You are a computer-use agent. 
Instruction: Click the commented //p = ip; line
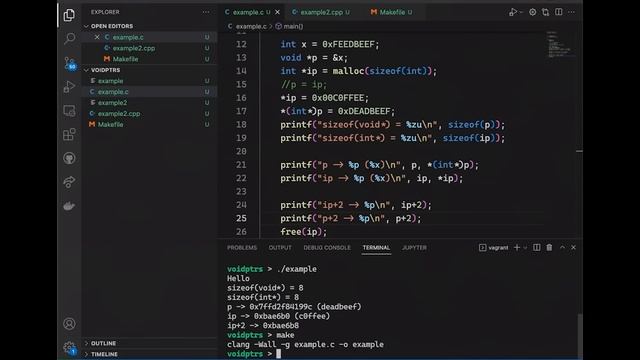click(304, 84)
